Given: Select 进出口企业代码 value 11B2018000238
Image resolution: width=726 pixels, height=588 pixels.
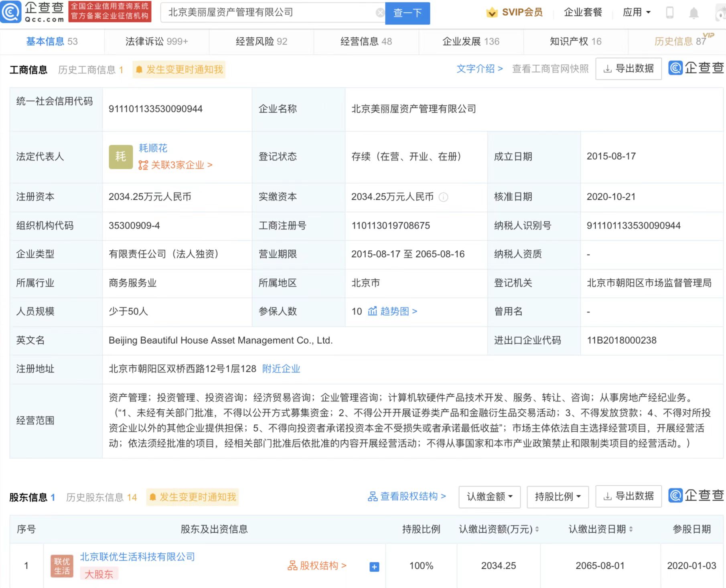Looking at the screenshot, I should click(x=622, y=341).
